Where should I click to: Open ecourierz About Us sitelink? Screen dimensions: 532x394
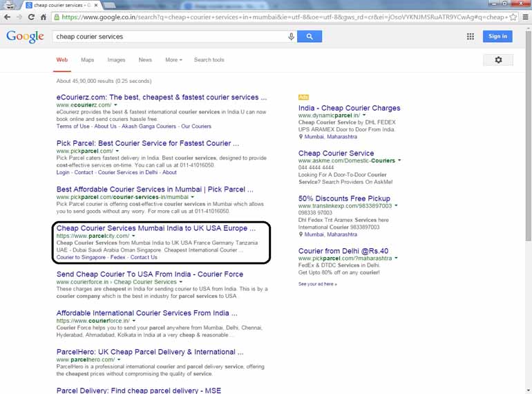[x=105, y=126]
